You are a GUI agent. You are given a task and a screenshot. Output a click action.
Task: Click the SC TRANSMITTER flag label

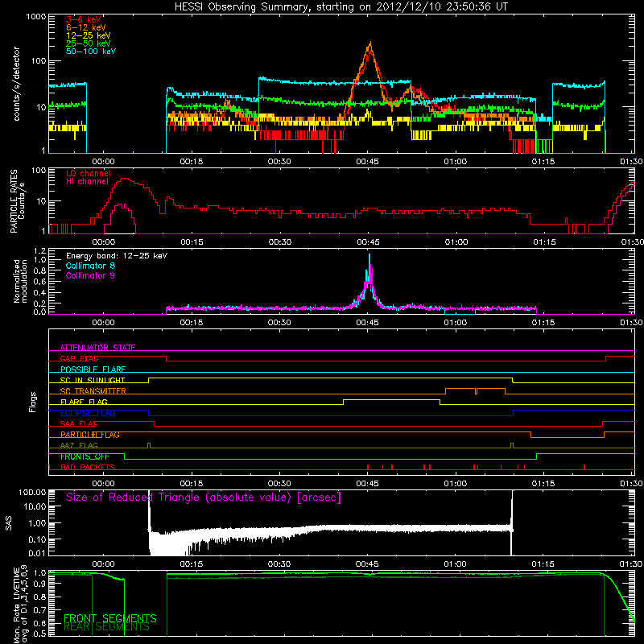click(x=93, y=391)
